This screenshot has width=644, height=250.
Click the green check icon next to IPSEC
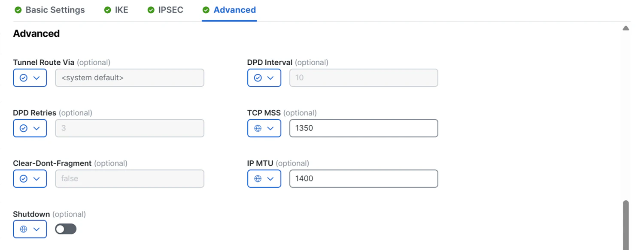coord(151,10)
